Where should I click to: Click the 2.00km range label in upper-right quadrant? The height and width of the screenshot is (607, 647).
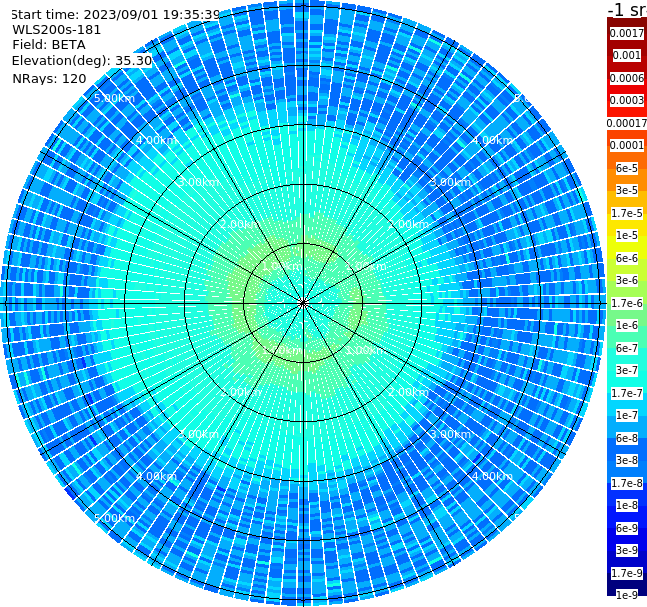click(x=409, y=224)
